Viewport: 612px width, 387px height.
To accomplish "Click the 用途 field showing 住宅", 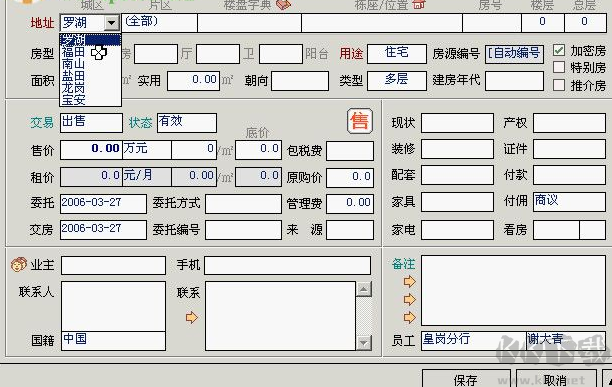I will (x=397, y=53).
